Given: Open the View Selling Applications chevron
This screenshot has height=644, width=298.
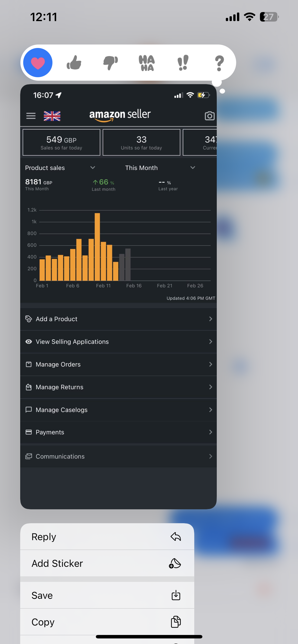Looking at the screenshot, I should pyautogui.click(x=211, y=341).
